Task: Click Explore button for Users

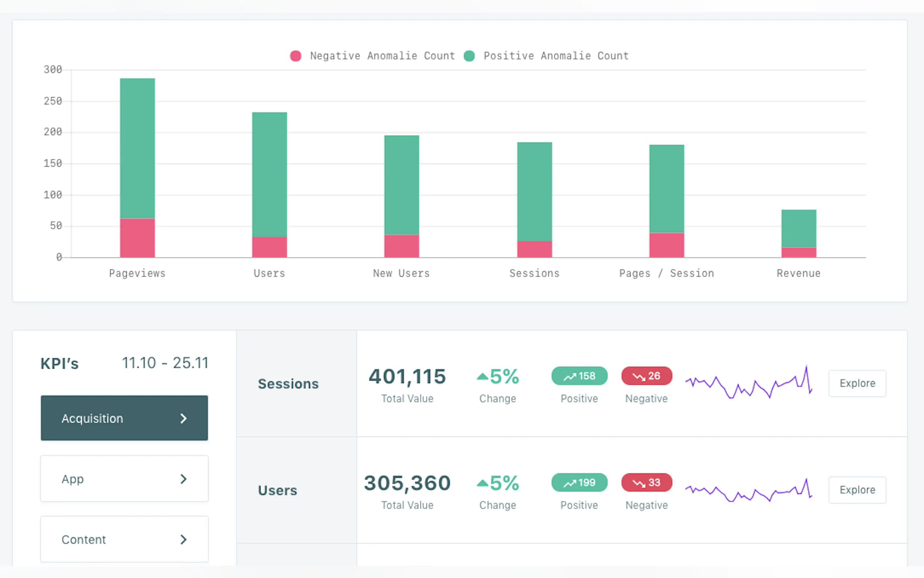Action: click(857, 490)
